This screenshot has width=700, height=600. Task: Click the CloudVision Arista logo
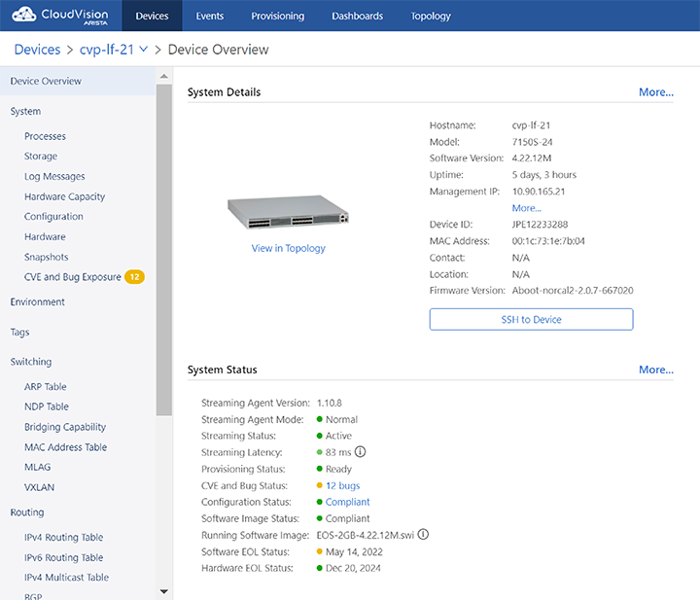(x=60, y=16)
